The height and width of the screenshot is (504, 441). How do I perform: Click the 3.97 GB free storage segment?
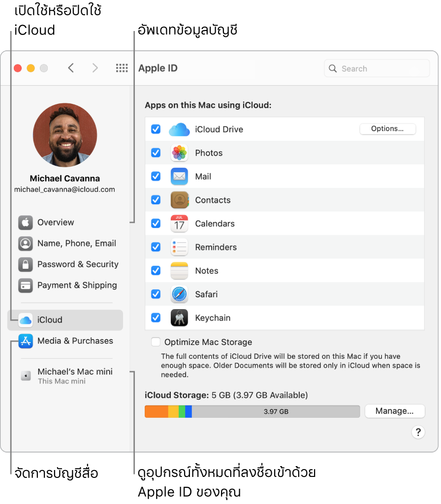pyautogui.click(x=276, y=411)
